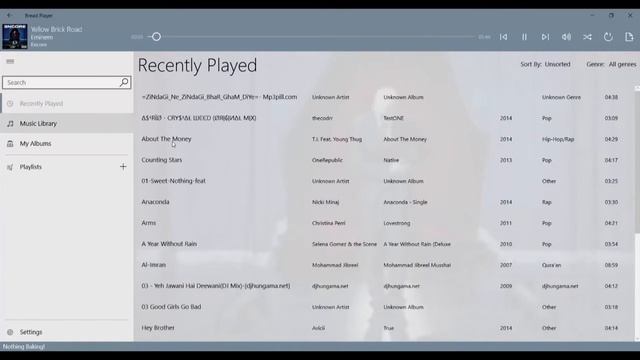Click artist Selena Gomez & the Scene

(x=344, y=244)
